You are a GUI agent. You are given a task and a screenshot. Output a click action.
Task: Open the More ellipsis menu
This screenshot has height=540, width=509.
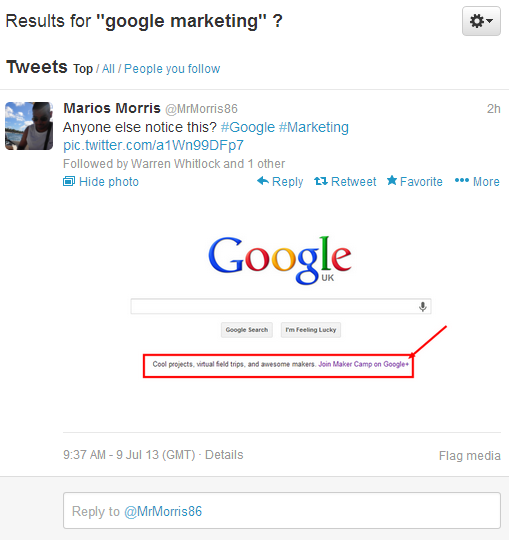[x=477, y=181]
